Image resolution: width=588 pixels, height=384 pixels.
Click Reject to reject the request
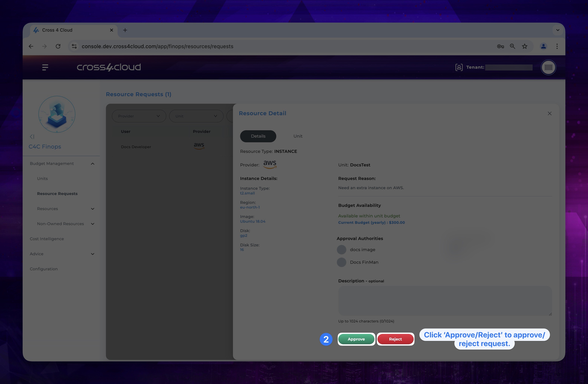tap(395, 339)
